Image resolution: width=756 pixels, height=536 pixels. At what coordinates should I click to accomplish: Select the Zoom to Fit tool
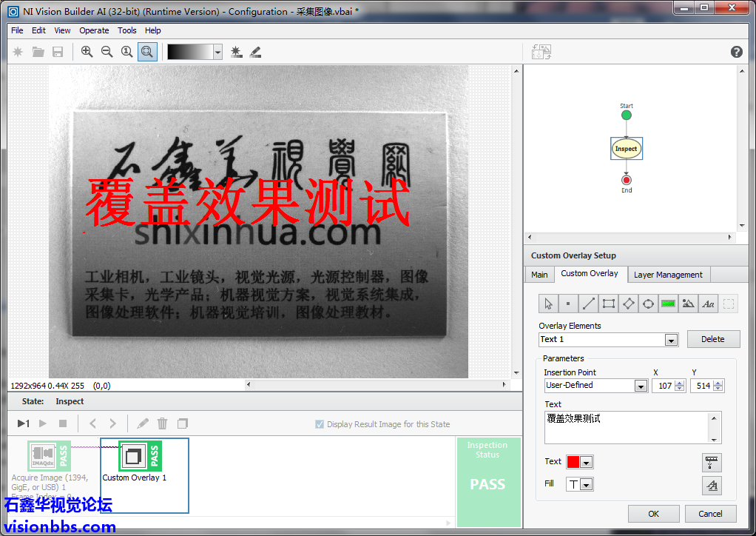pos(147,52)
